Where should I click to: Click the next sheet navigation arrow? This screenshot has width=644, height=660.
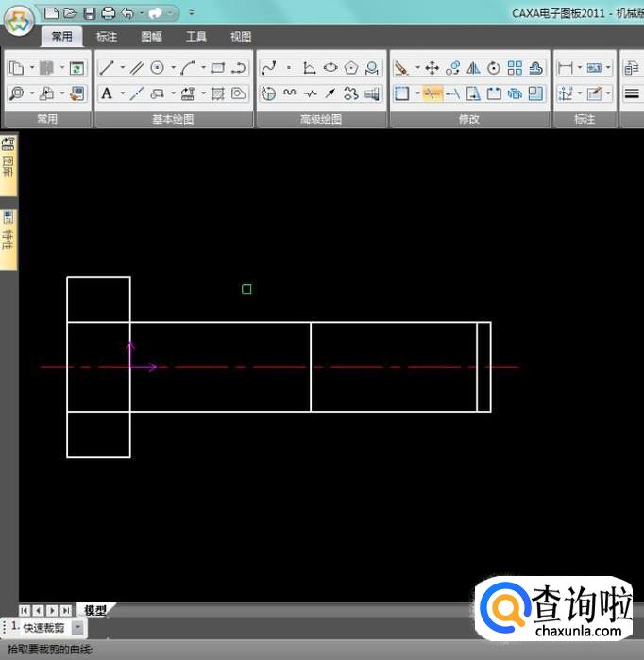click(52, 610)
